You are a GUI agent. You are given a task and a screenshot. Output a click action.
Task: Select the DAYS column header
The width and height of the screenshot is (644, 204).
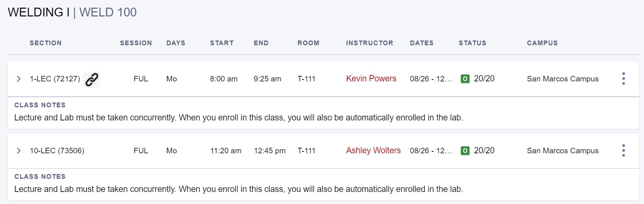176,43
